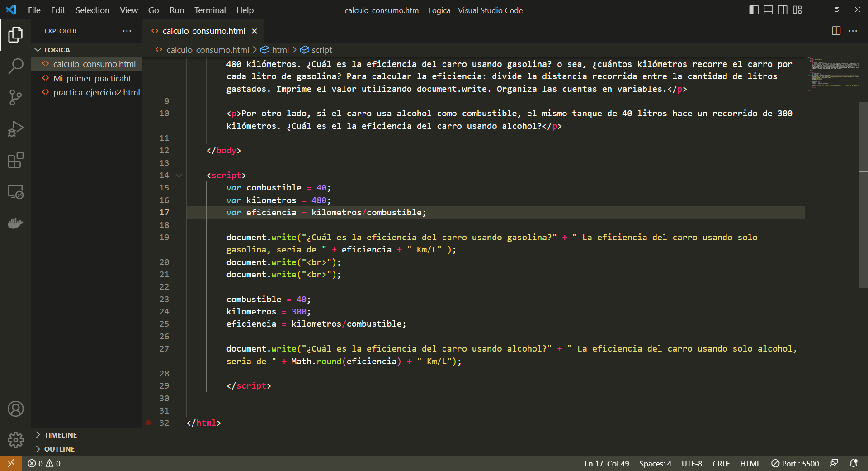Screen dimensions: 868x471
Task: Click the 'kilometros = 300;' line
Action: (x=269, y=312)
